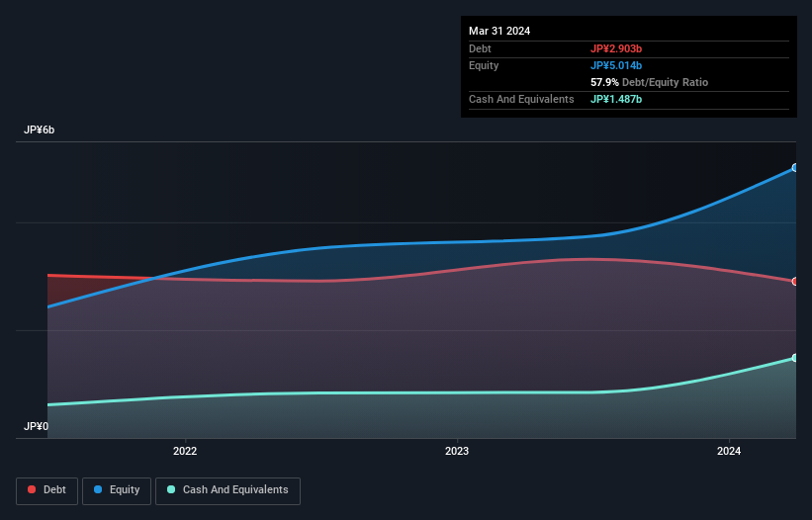Click the 2022 x-axis label

pyautogui.click(x=185, y=451)
